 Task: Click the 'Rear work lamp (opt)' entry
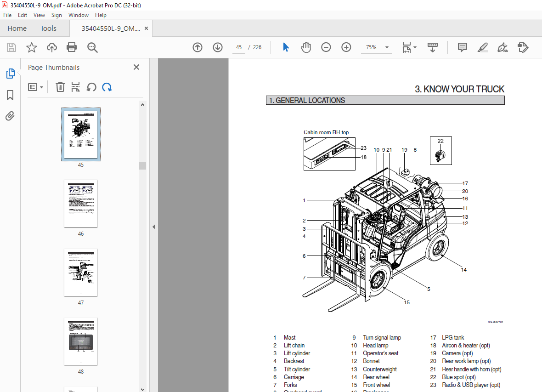click(466, 361)
